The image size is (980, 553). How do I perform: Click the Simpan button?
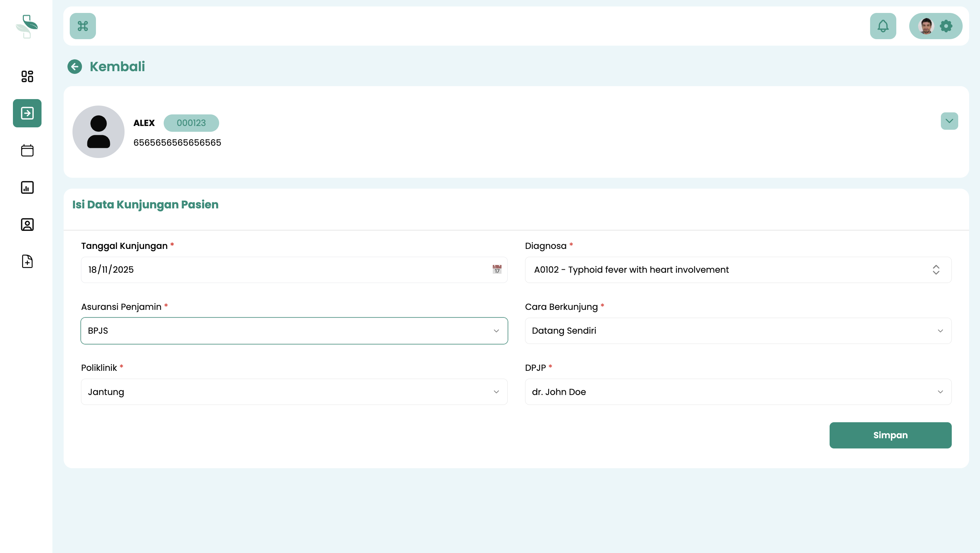tap(890, 435)
